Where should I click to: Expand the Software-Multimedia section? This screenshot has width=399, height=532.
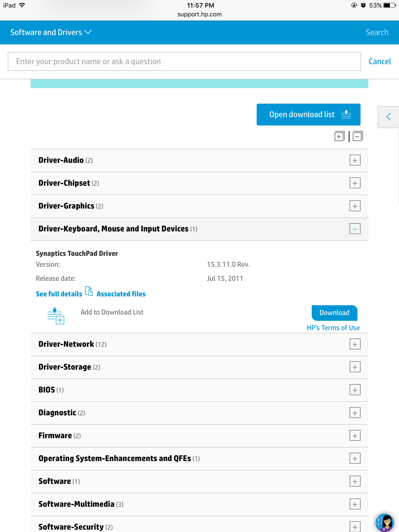(x=355, y=504)
